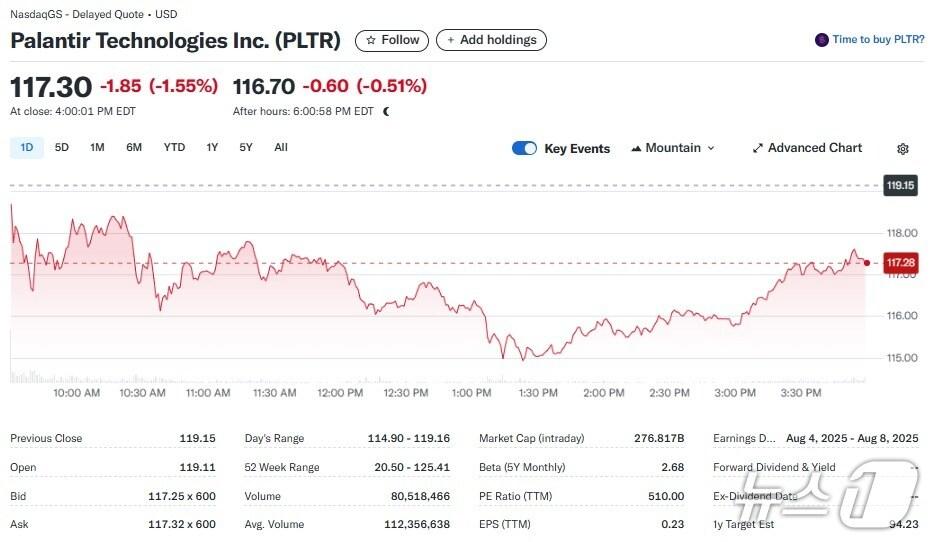Click the Mountain chart type icon

[x=636, y=148]
